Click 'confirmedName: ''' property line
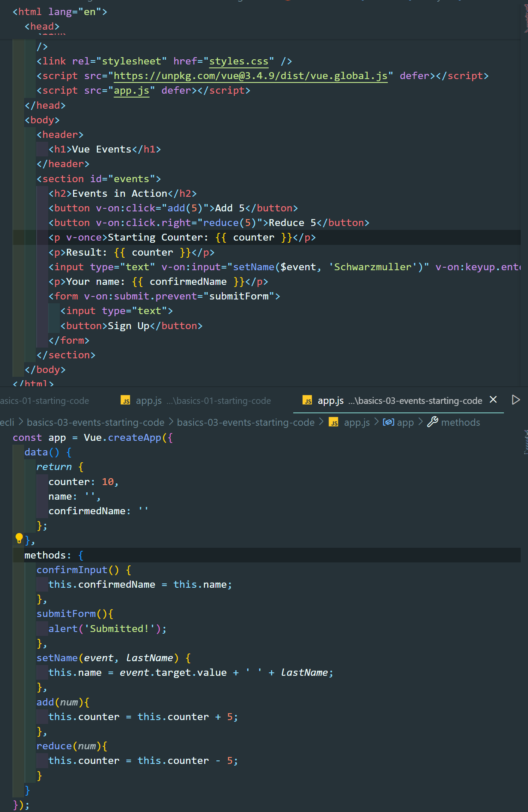 click(98, 511)
